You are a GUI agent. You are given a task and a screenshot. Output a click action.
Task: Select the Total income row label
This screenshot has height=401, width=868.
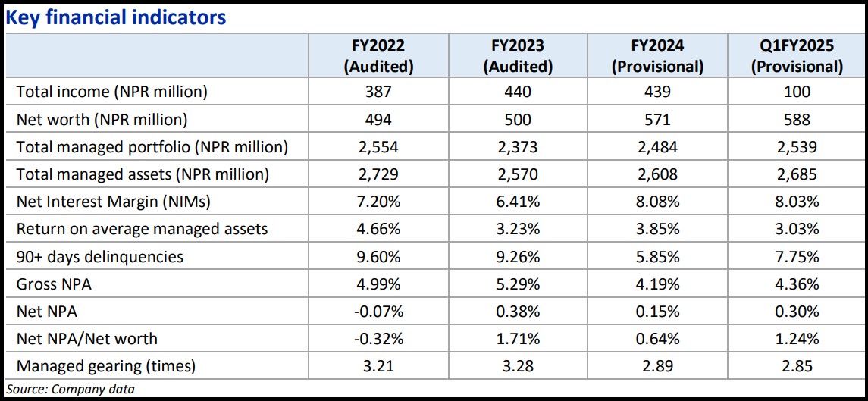tap(111, 92)
